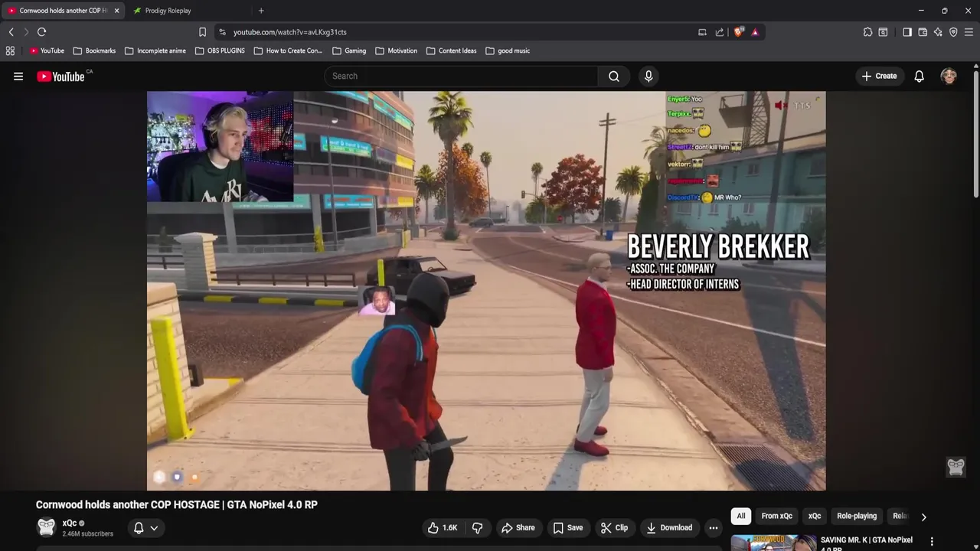Screen dimensions: 980x551
Task: Click install/cast screen icon in address bar
Action: 702,32
